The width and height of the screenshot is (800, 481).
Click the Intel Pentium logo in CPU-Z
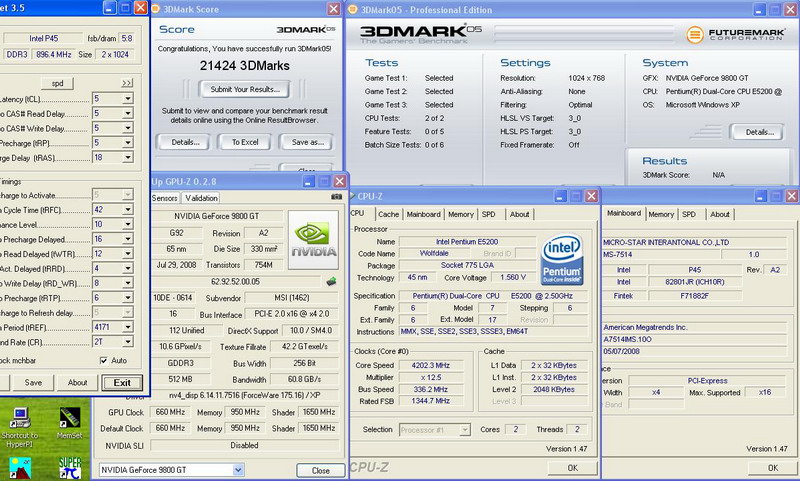(562, 260)
